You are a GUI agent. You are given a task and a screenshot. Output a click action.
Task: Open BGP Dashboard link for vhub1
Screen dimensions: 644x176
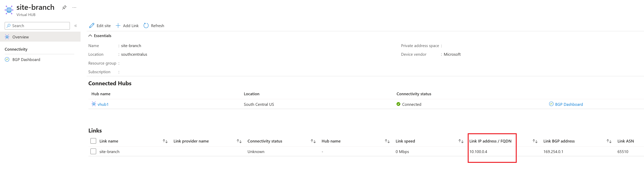[569, 104]
